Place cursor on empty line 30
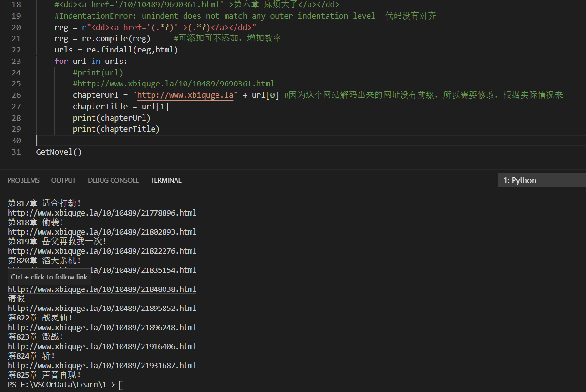Viewport: 586px width, 392px height. point(310,140)
